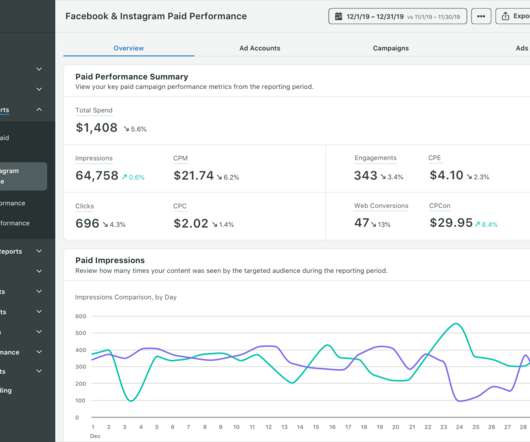Click the 47 web conversions value
Screen dimensions: 530x442
(361, 223)
